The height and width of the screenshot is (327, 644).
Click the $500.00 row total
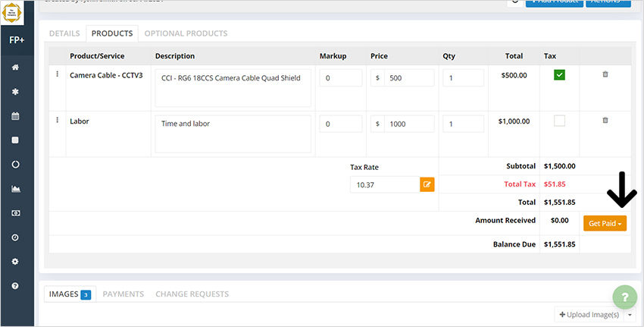(x=514, y=75)
